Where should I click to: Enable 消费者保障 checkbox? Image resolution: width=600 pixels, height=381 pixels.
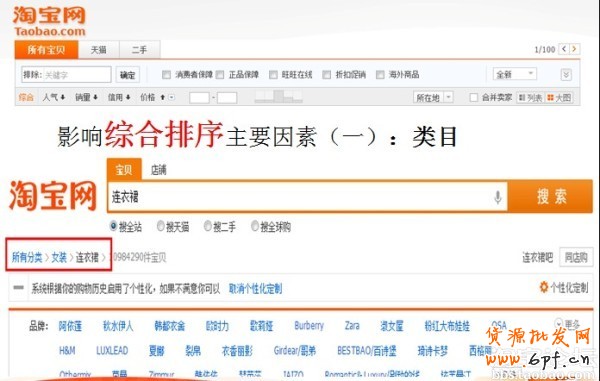pyautogui.click(x=166, y=75)
